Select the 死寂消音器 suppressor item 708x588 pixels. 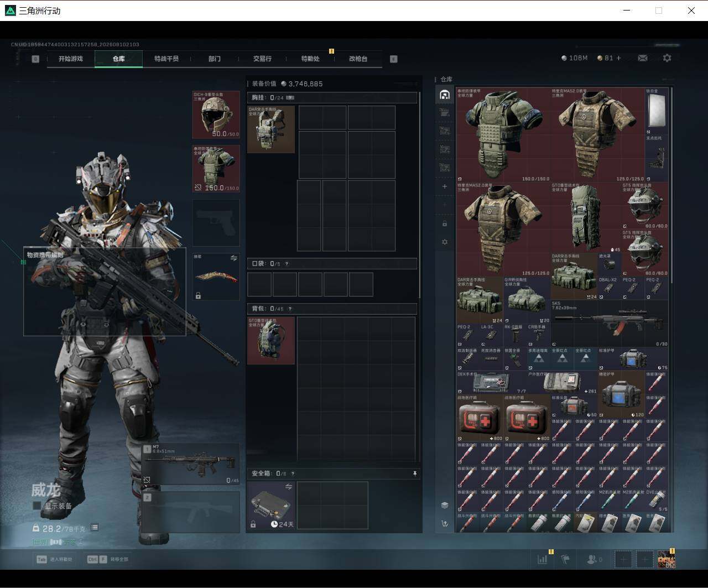tap(491, 360)
